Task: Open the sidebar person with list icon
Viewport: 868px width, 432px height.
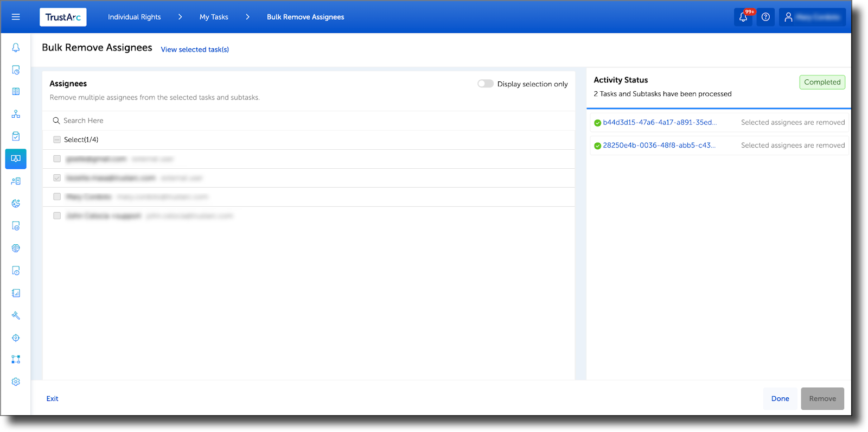Action: tap(16, 181)
